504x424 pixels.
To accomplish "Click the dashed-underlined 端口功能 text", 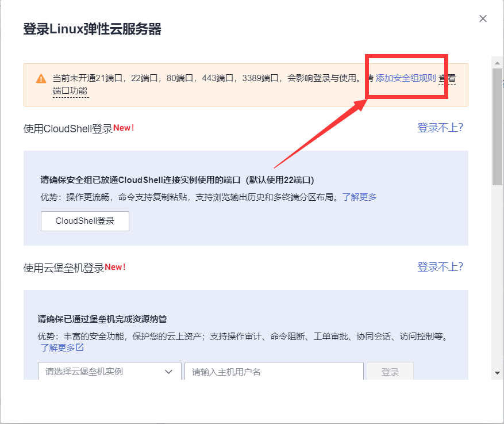I will click(x=71, y=90).
